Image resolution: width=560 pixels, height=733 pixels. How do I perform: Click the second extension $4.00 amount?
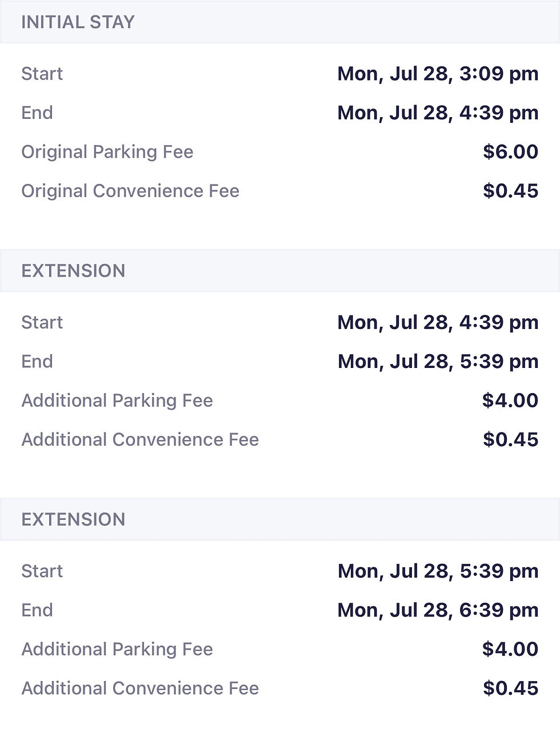(x=510, y=648)
